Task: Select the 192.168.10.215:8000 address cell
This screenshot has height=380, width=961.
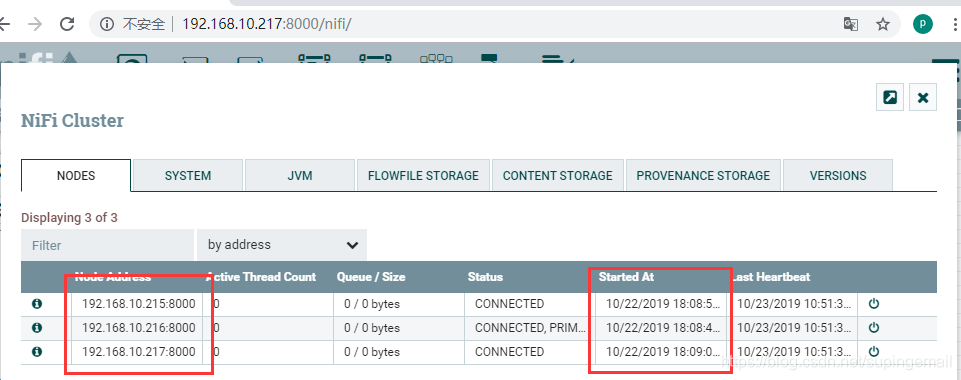Action: (x=137, y=304)
